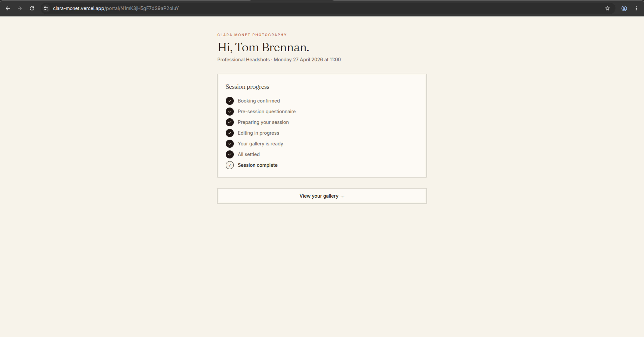The height and width of the screenshot is (337, 644).
Task: Select the 'Pre-session questionnaire' step text
Action: tap(266, 112)
